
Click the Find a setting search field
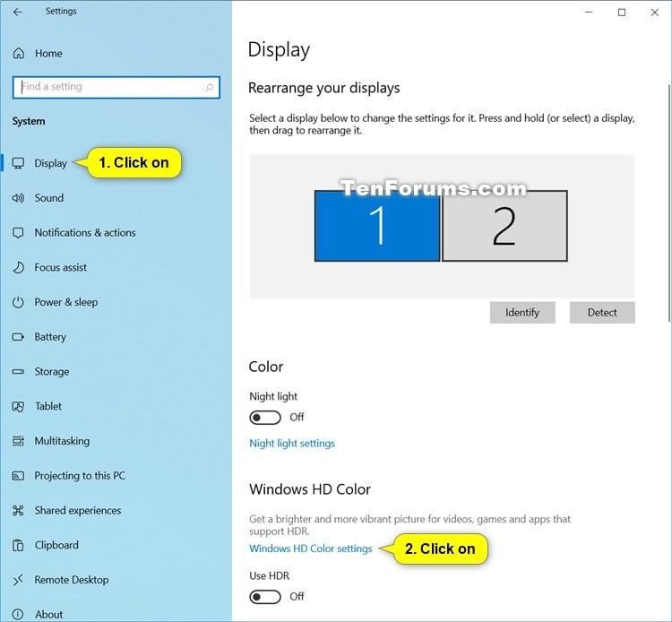click(x=116, y=88)
